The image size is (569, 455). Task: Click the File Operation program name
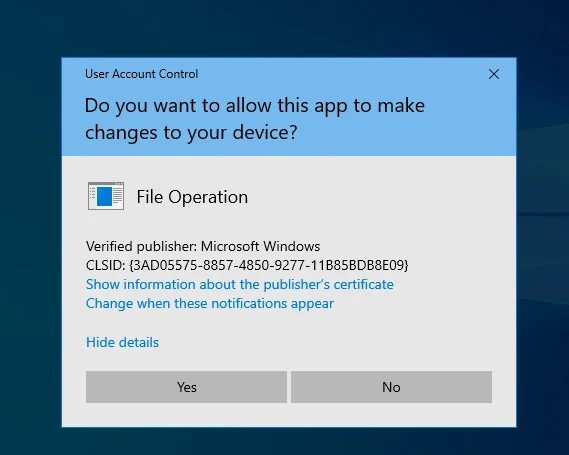click(192, 197)
